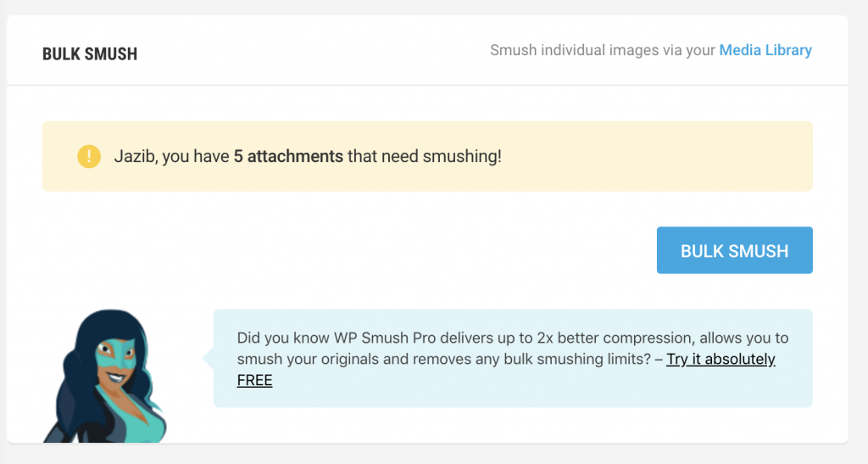Click the light blue WP Smush Pro tip box
Image resolution: width=868 pixels, height=464 pixels.
513,358
